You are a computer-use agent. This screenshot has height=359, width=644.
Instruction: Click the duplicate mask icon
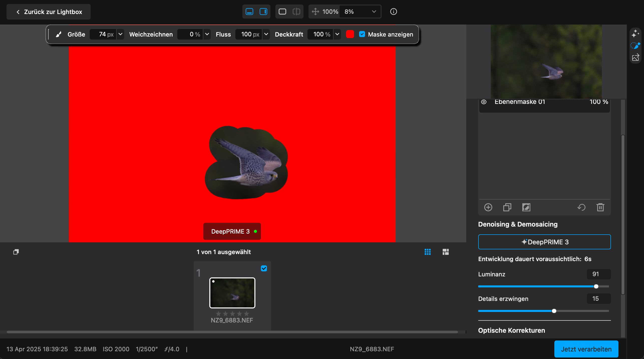(x=507, y=207)
